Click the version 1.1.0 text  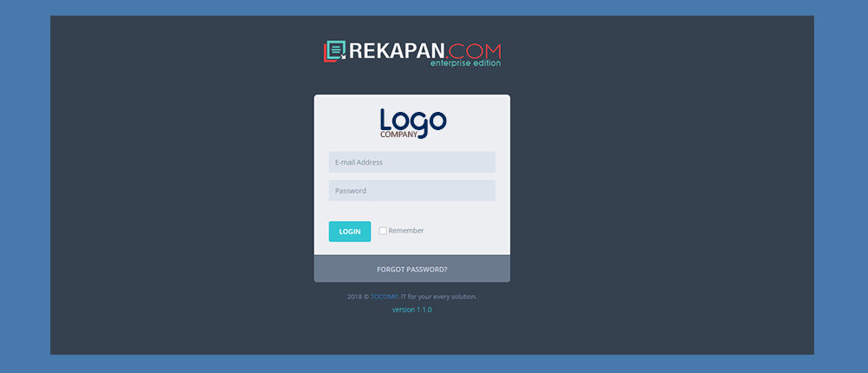click(411, 310)
